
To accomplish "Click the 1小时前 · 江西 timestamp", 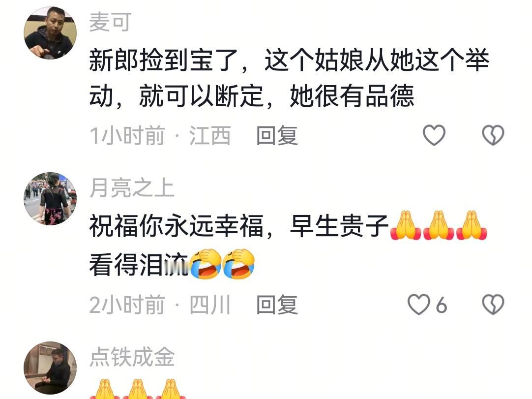I will 160,135.
